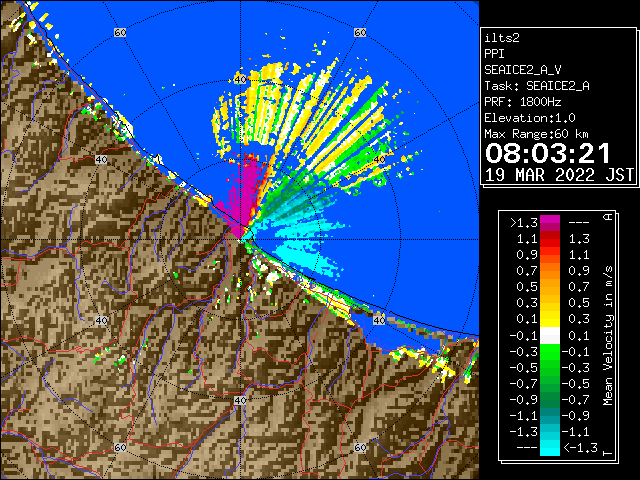Click the radar site name "ilts2"
This screenshot has width=640, height=480.
click(x=502, y=38)
